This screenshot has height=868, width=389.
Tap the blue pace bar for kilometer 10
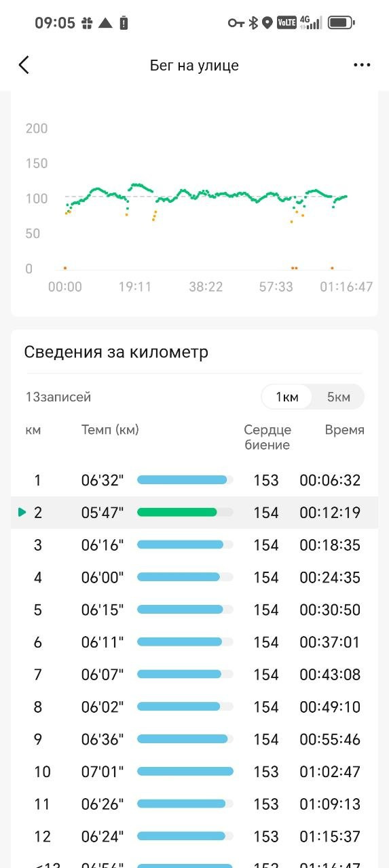[x=185, y=772]
